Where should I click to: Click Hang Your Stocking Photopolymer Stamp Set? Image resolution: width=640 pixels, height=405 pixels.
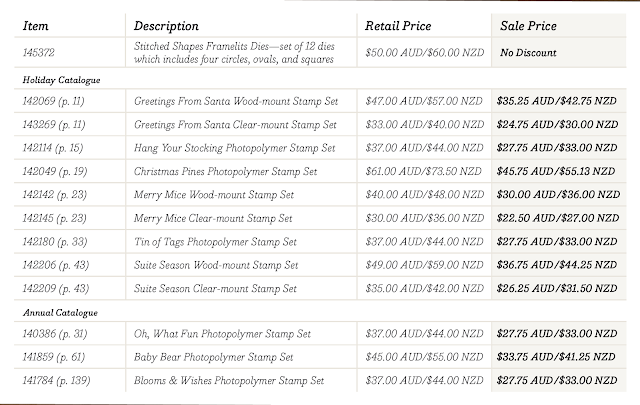click(234, 148)
